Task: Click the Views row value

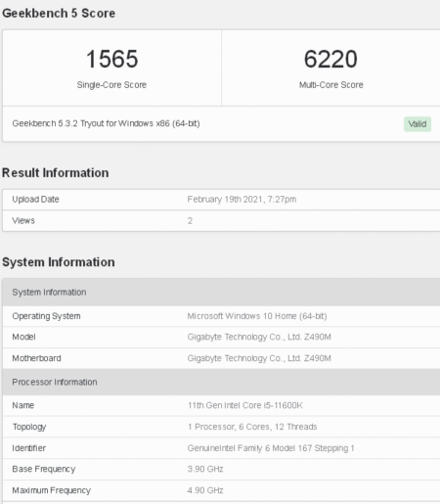Action: [x=190, y=221]
